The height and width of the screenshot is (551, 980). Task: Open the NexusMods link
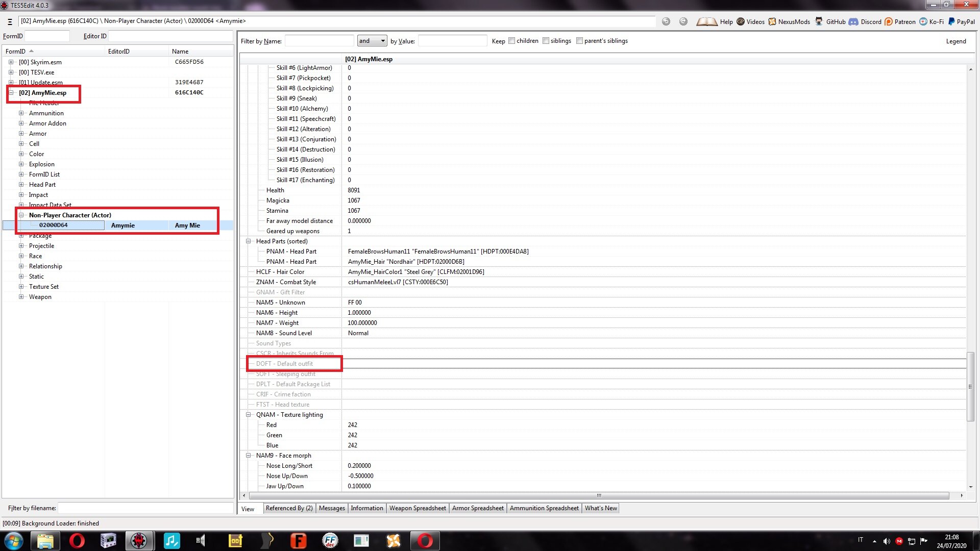click(789, 21)
